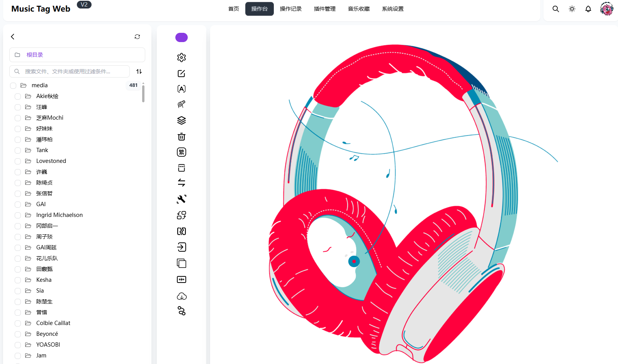Screen dimensions: 618x364
Task: Open the Ingrid Michaelson folder
Action: point(59,215)
